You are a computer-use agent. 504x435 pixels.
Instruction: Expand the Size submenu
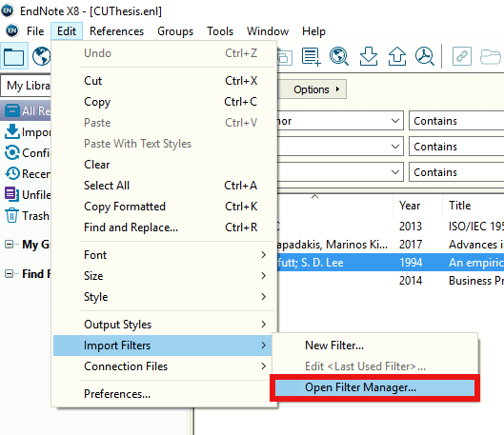coord(164,276)
